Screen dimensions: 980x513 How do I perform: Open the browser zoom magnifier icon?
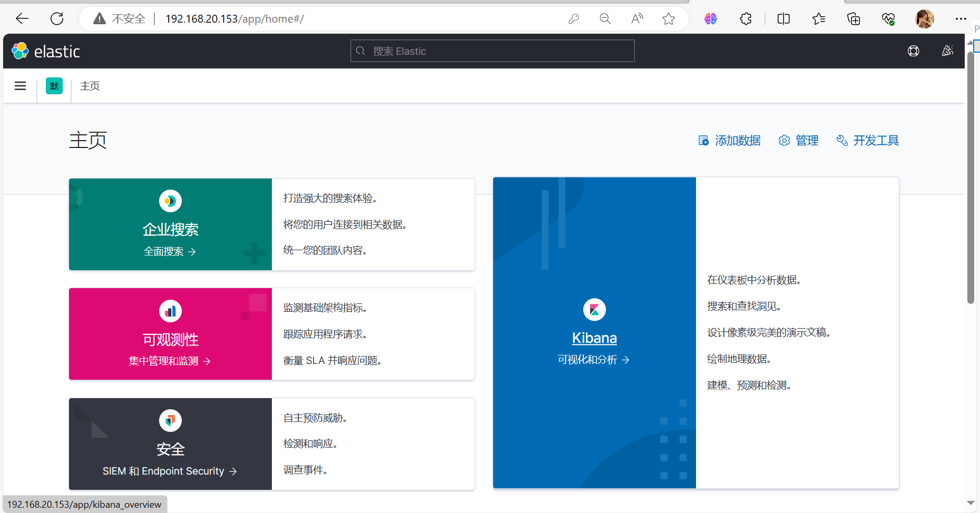(605, 19)
